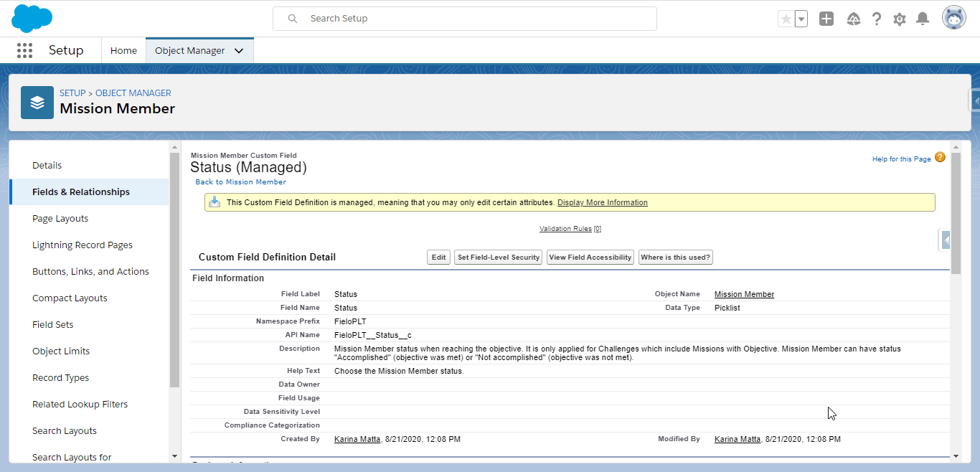Open Buttons, Links, and Actions
The height and width of the screenshot is (472, 980).
(90, 272)
